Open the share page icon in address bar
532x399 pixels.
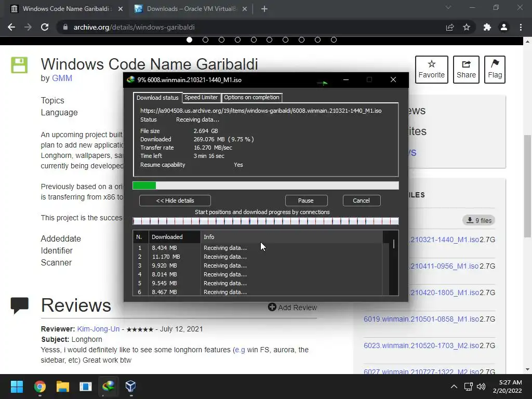pos(450,27)
